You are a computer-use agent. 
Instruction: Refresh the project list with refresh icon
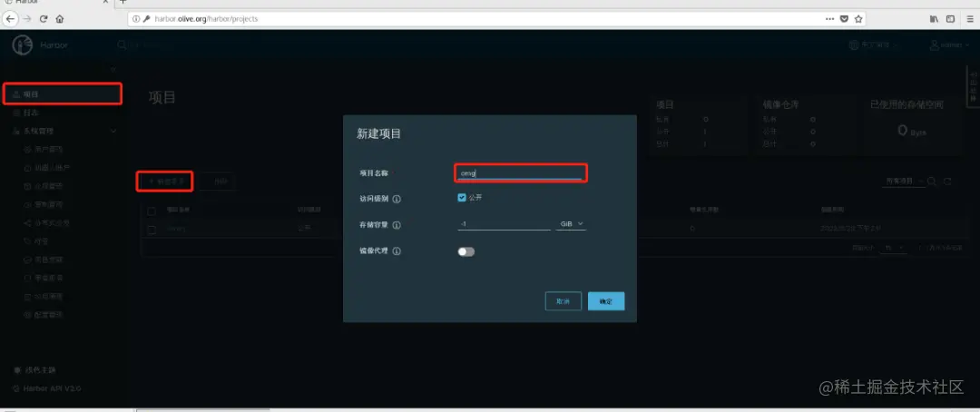pyautogui.click(x=947, y=181)
